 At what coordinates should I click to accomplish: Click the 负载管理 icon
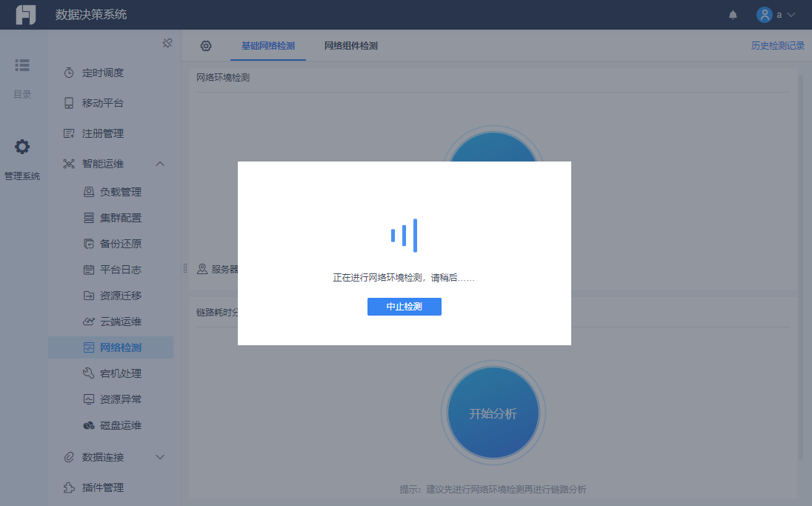[89, 192]
